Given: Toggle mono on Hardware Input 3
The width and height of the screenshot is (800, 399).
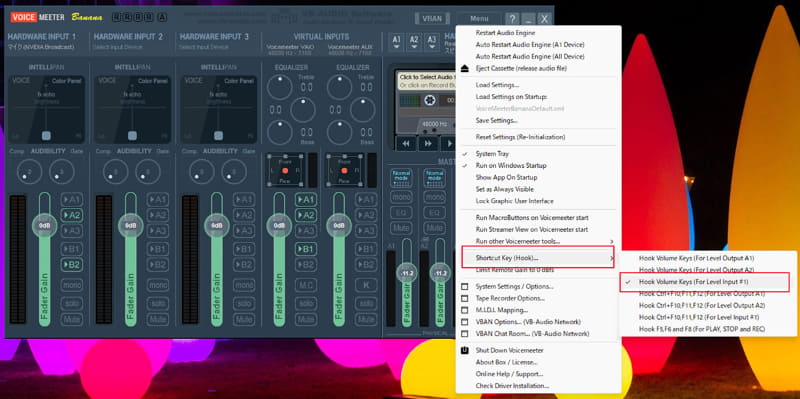Looking at the screenshot, I should tap(244, 285).
